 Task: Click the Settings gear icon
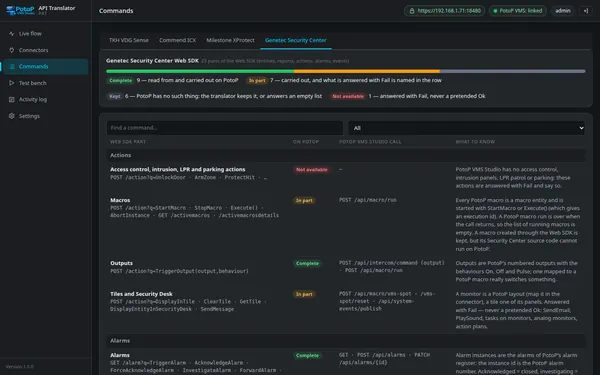[11, 116]
